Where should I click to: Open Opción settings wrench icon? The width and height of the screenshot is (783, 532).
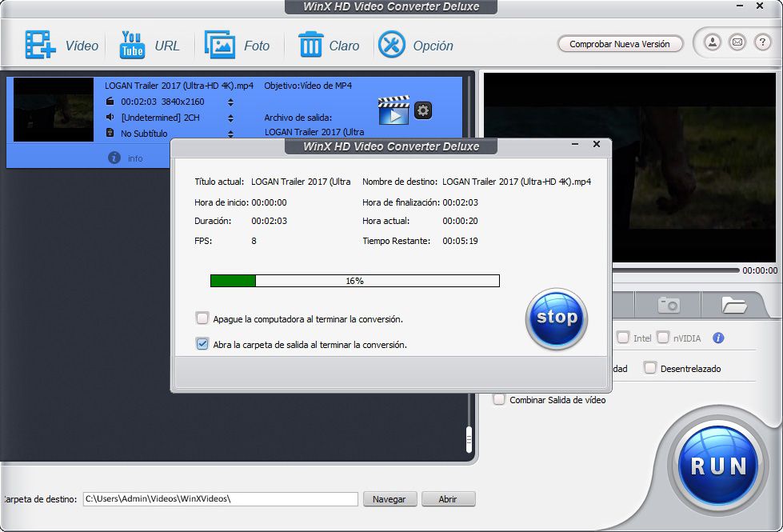(x=392, y=45)
